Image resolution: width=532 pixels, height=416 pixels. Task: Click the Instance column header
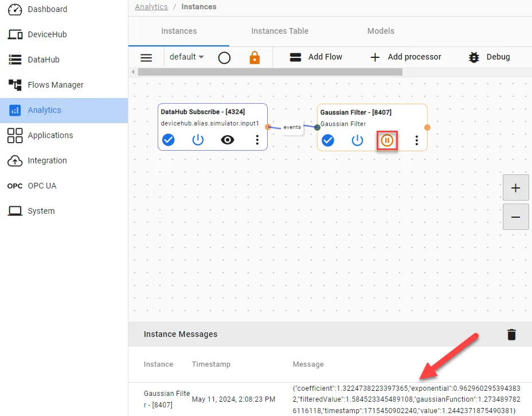point(158,364)
